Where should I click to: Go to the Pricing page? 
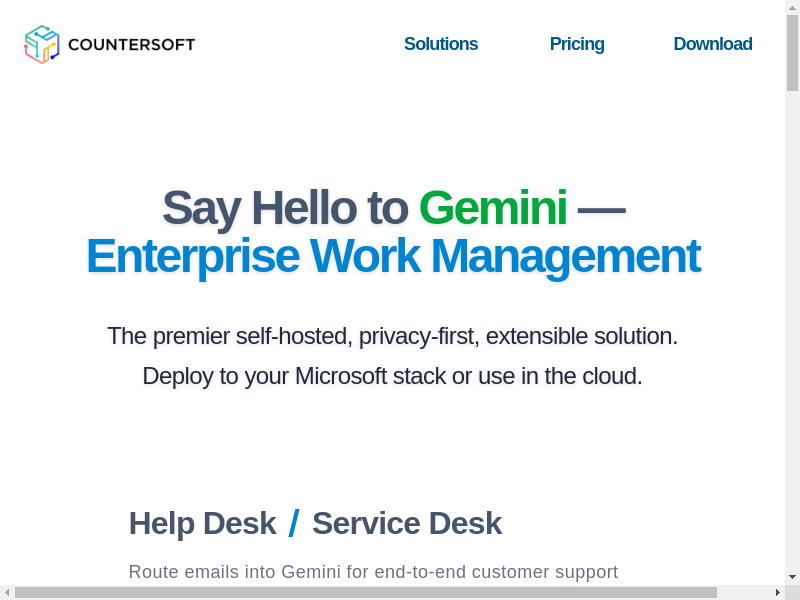pos(577,44)
